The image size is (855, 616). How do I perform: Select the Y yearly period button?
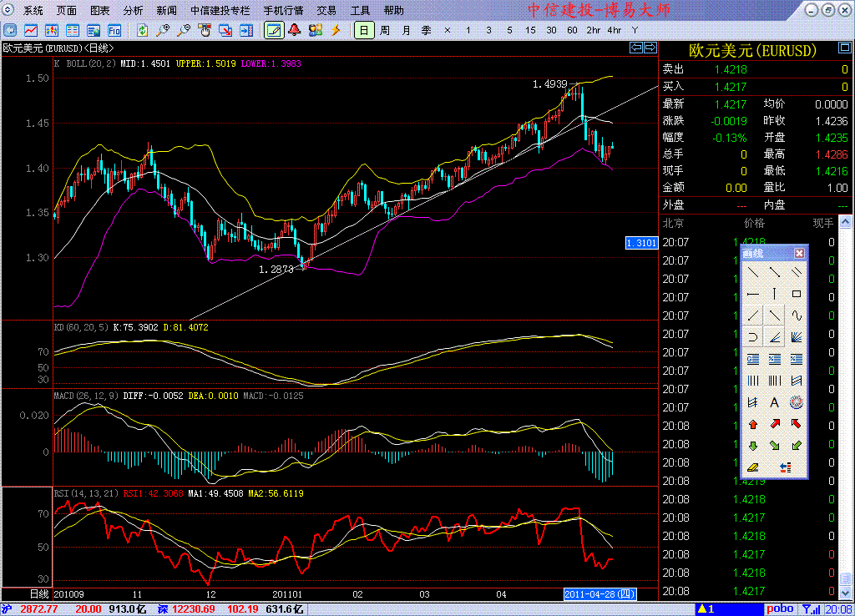click(635, 31)
